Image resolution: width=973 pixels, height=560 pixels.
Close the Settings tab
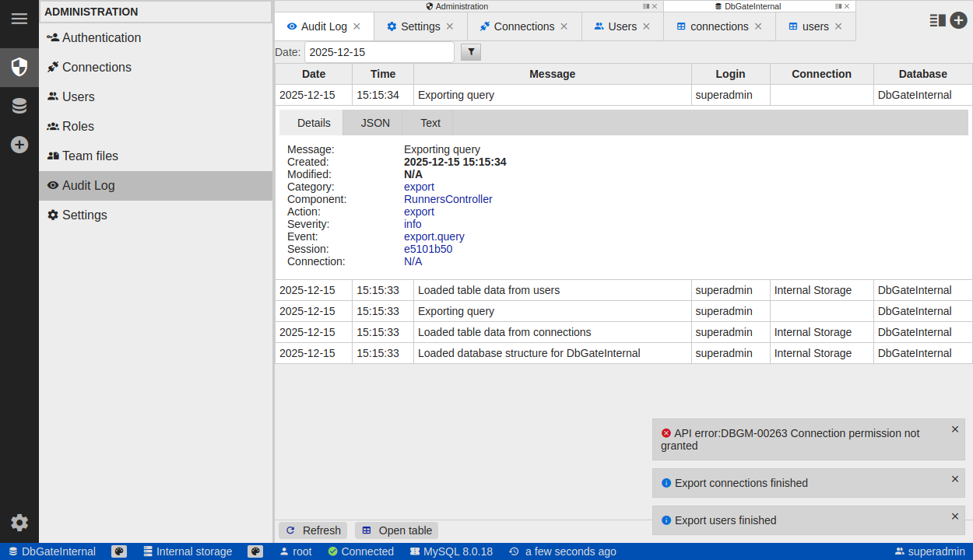[450, 26]
